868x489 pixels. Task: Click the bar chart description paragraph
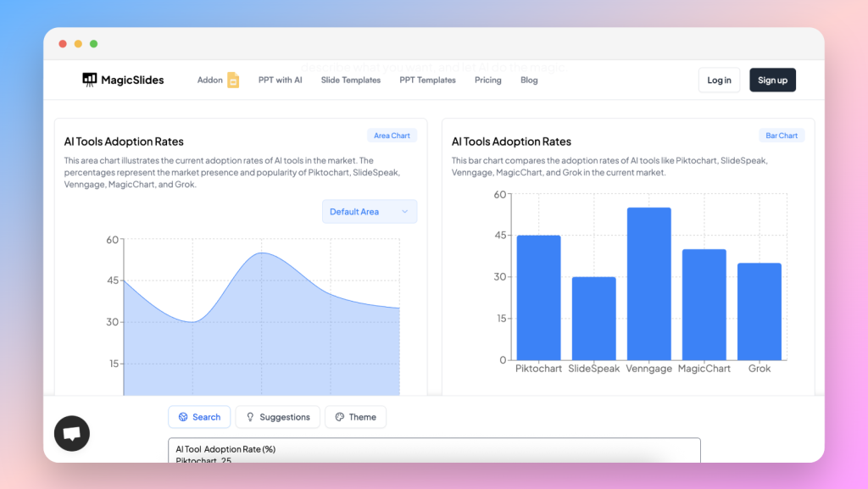[x=609, y=166]
